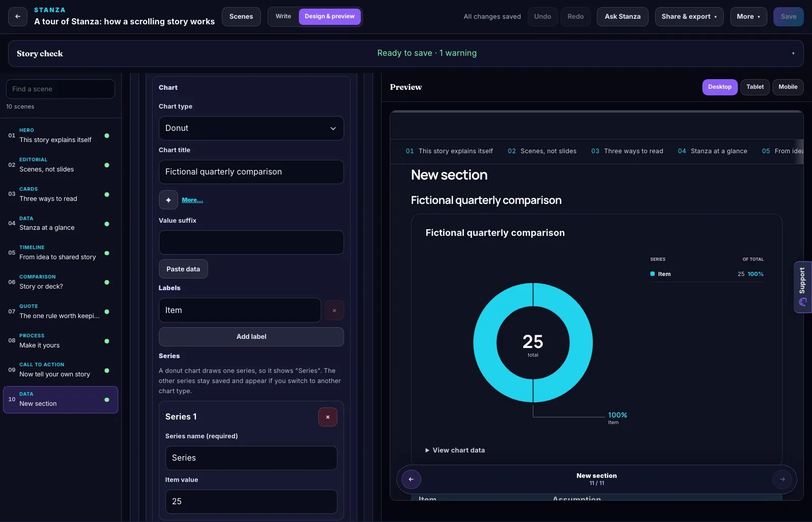812x522 pixels.
Task: Click the Ask Stanza button
Action: pyautogui.click(x=622, y=17)
